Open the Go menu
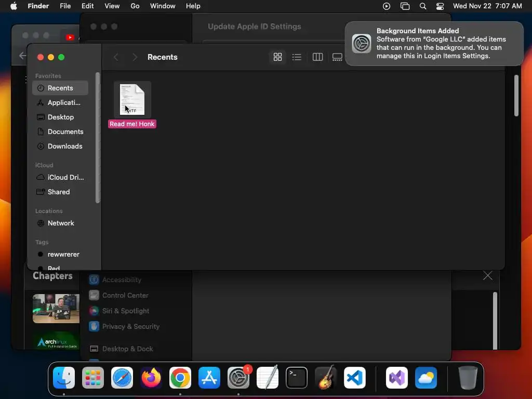532x399 pixels. [x=135, y=6]
